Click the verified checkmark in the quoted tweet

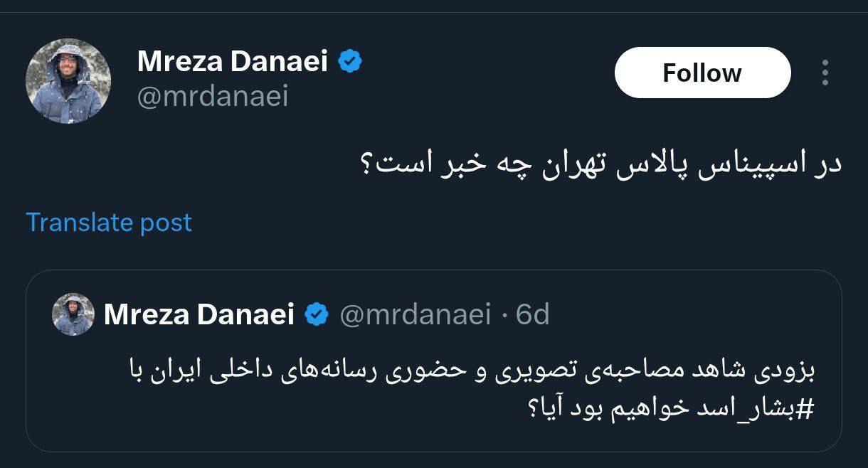point(315,314)
